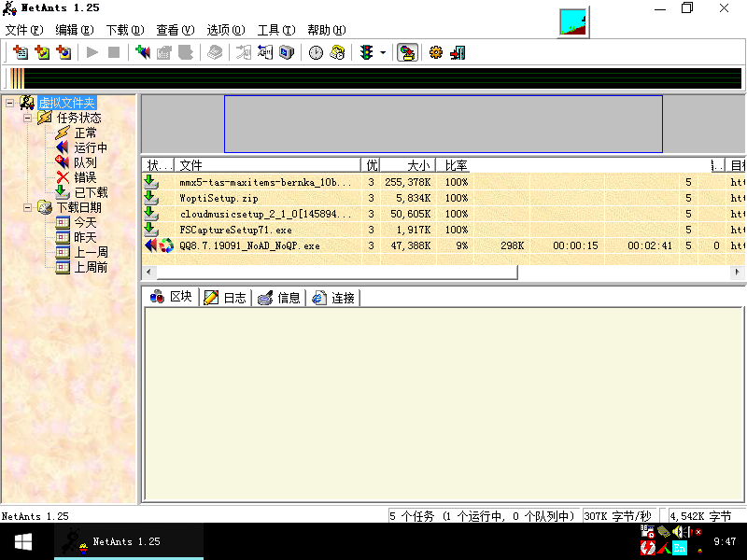Switch to the 日志 tab
Viewport: 747px width, 560px height.
pos(225,298)
